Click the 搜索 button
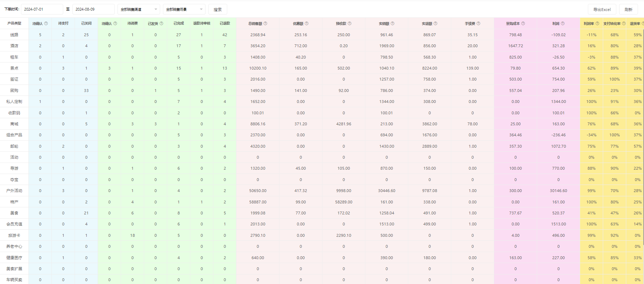Viewport: 644px width, 284px height. (x=218, y=9)
